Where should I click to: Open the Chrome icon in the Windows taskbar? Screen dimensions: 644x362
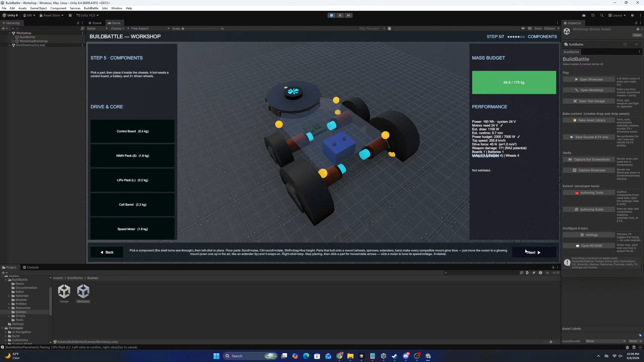click(x=339, y=356)
